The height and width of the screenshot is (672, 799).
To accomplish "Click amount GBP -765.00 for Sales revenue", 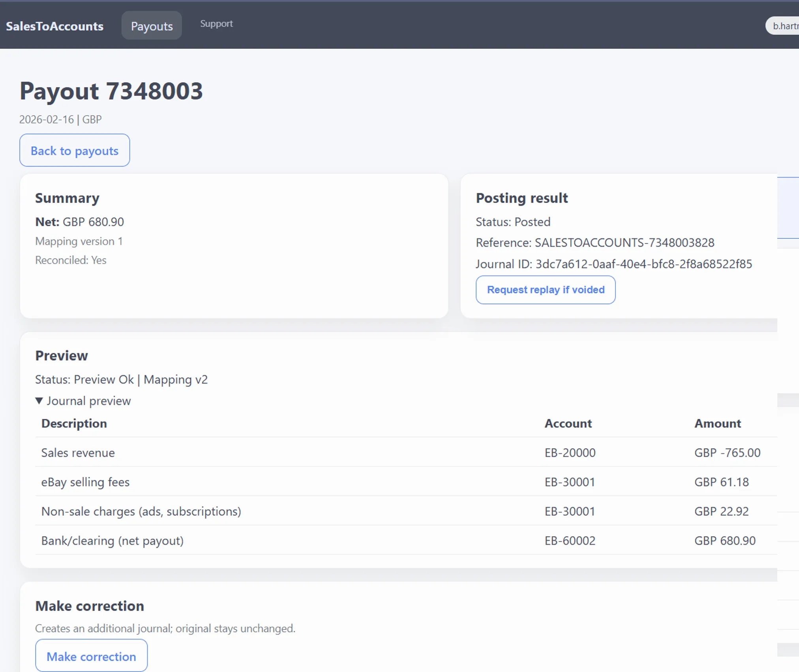I will (x=727, y=453).
